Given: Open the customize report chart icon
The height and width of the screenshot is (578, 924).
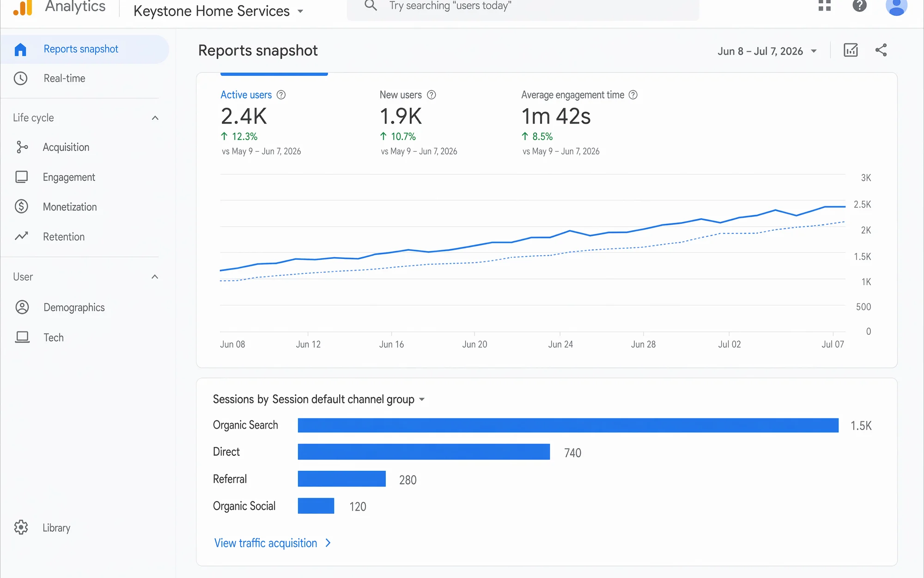Looking at the screenshot, I should click(851, 50).
